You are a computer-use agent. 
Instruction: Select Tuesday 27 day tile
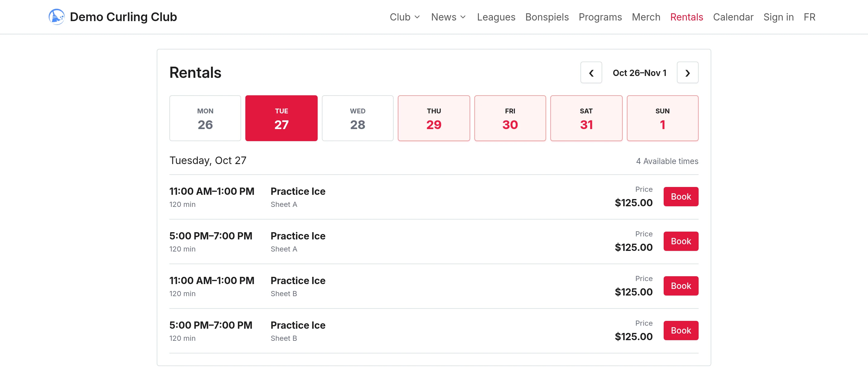(x=281, y=118)
